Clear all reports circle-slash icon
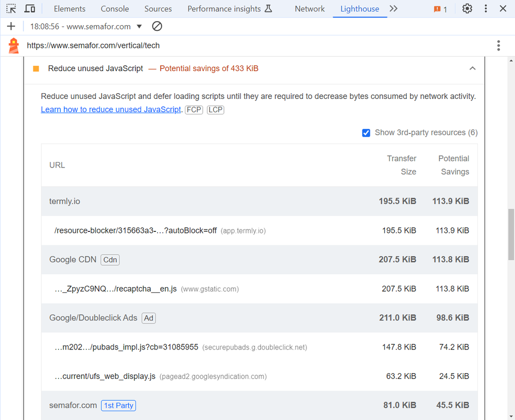 (x=157, y=26)
